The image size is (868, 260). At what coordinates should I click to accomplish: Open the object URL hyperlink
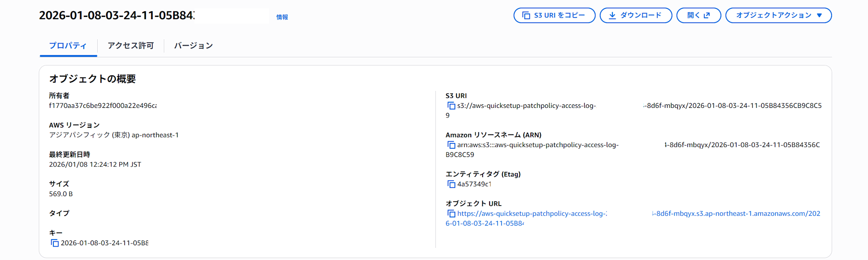coord(532,213)
